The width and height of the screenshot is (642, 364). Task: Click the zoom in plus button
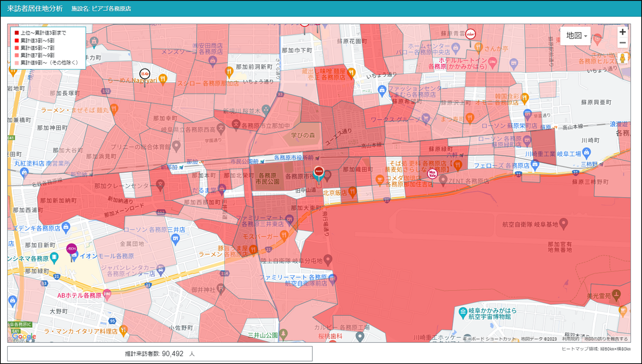(622, 32)
